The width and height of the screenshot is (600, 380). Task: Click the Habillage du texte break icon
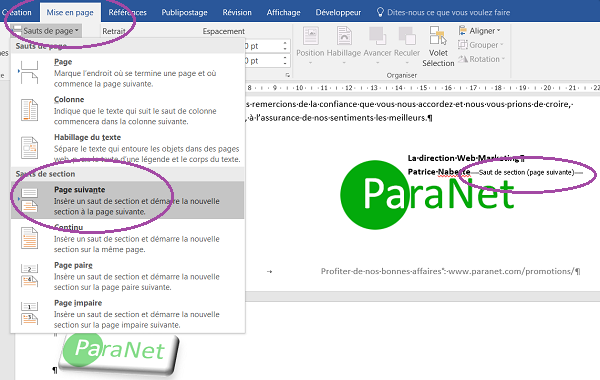[29, 148]
